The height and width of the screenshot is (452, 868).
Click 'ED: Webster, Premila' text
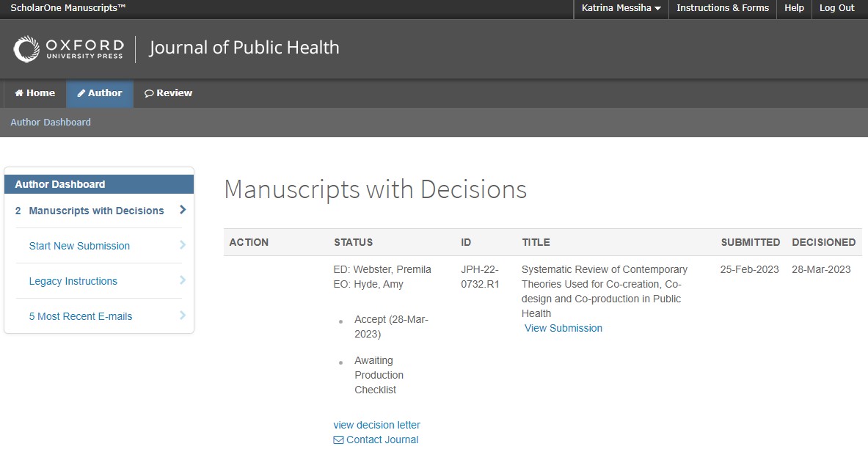coord(382,270)
